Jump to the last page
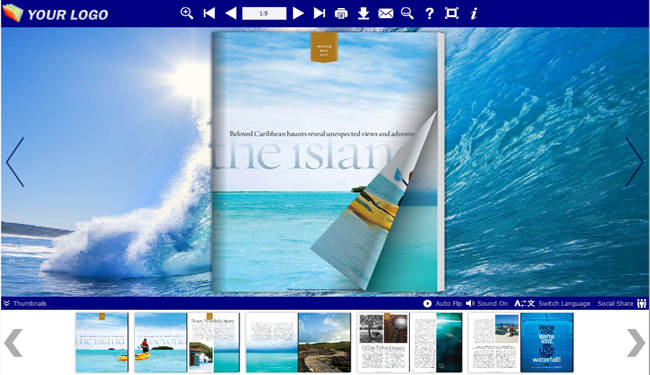The image size is (650, 375). point(319,13)
